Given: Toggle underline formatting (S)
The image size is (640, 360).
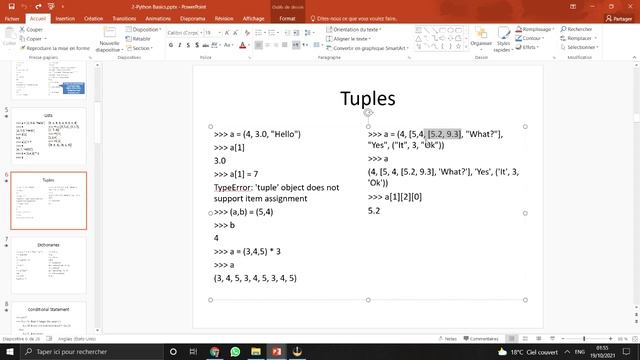Looking at the screenshot, I should coord(188,45).
